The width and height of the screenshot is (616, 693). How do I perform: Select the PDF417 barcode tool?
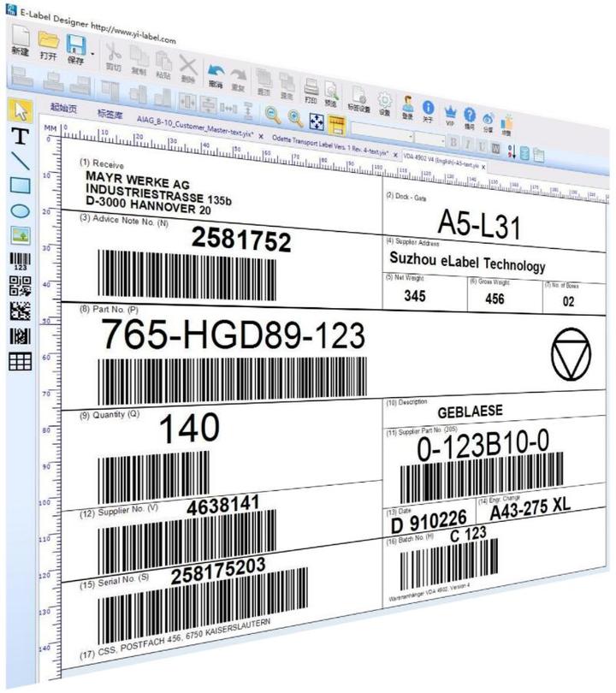pyautogui.click(x=21, y=336)
